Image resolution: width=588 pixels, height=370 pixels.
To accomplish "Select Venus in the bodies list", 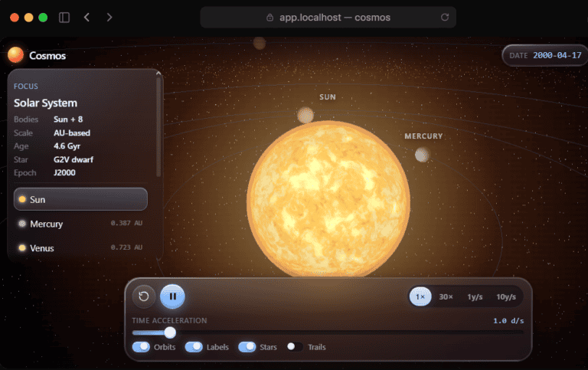I will [80, 247].
